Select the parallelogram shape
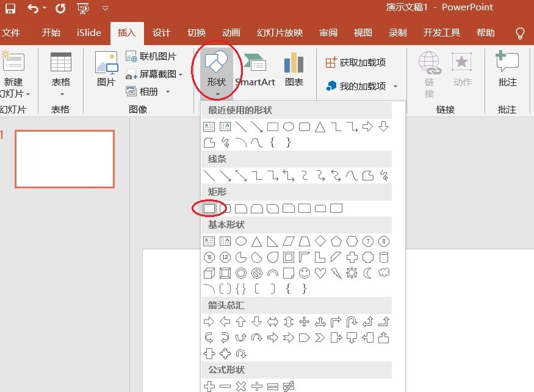Viewport: 534px width, 392px height. pos(289,241)
